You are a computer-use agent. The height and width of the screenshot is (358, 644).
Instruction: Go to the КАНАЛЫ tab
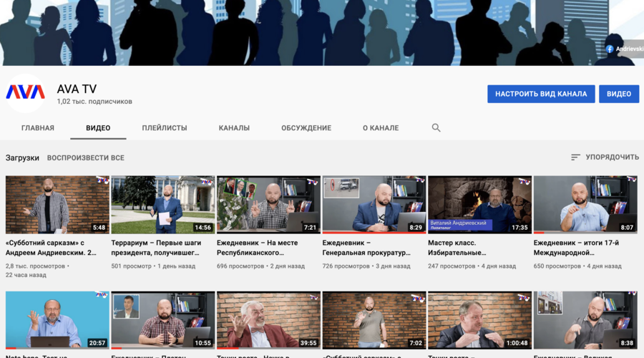click(x=234, y=128)
